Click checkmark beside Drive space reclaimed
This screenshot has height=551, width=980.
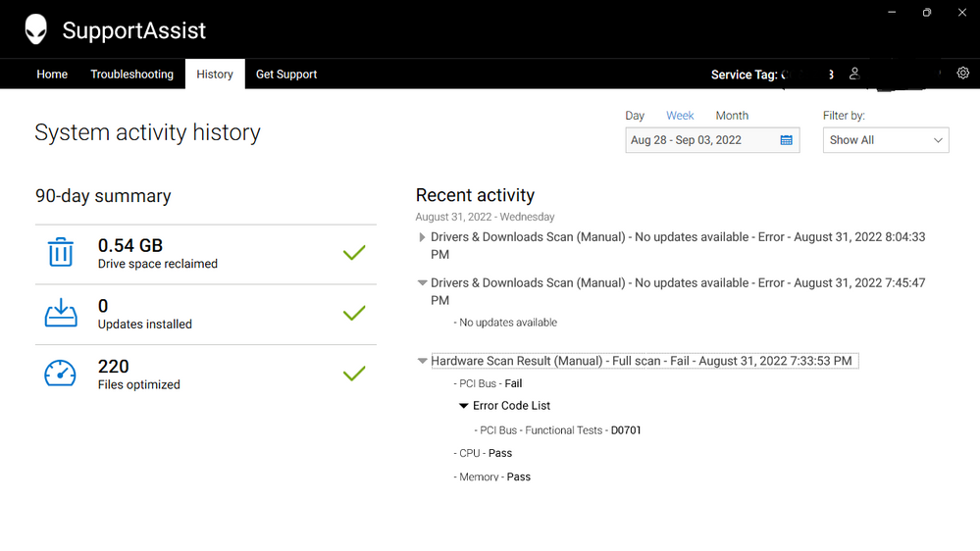[x=354, y=252]
